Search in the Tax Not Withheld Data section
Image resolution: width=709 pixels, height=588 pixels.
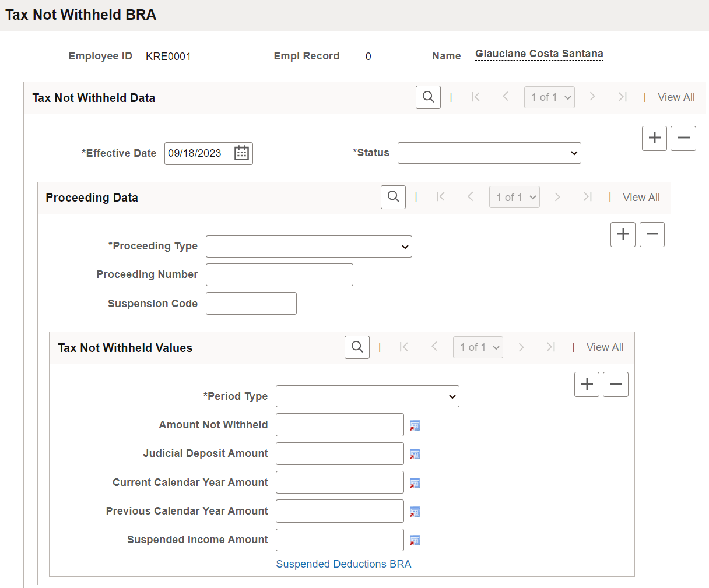pyautogui.click(x=428, y=97)
